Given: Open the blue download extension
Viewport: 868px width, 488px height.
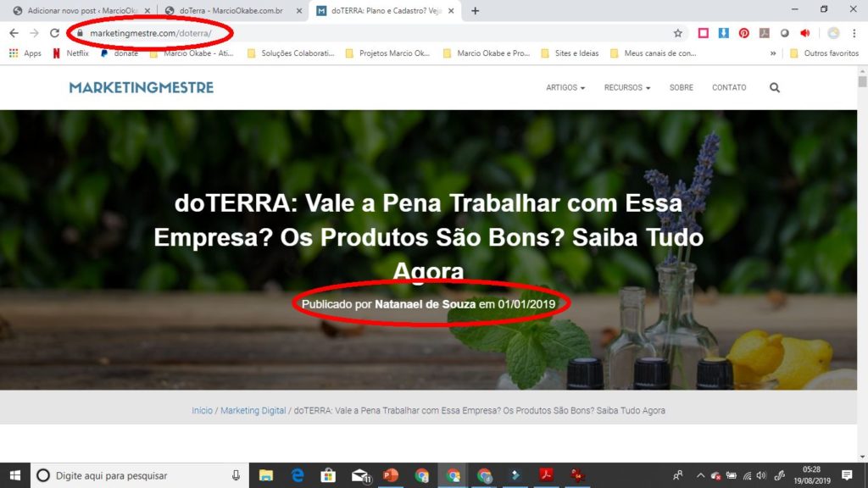Looking at the screenshot, I should pos(724,33).
